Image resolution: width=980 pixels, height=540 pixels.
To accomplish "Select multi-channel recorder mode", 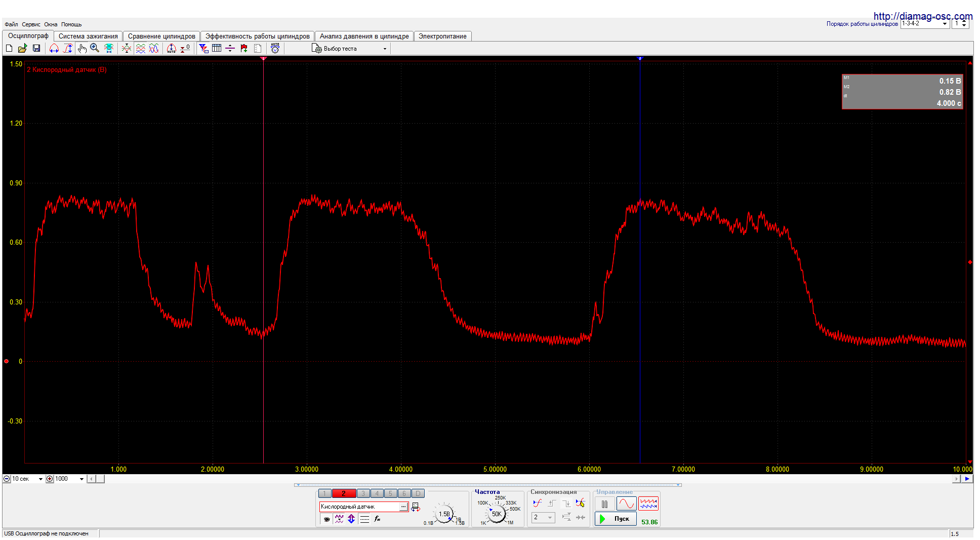I will point(648,504).
